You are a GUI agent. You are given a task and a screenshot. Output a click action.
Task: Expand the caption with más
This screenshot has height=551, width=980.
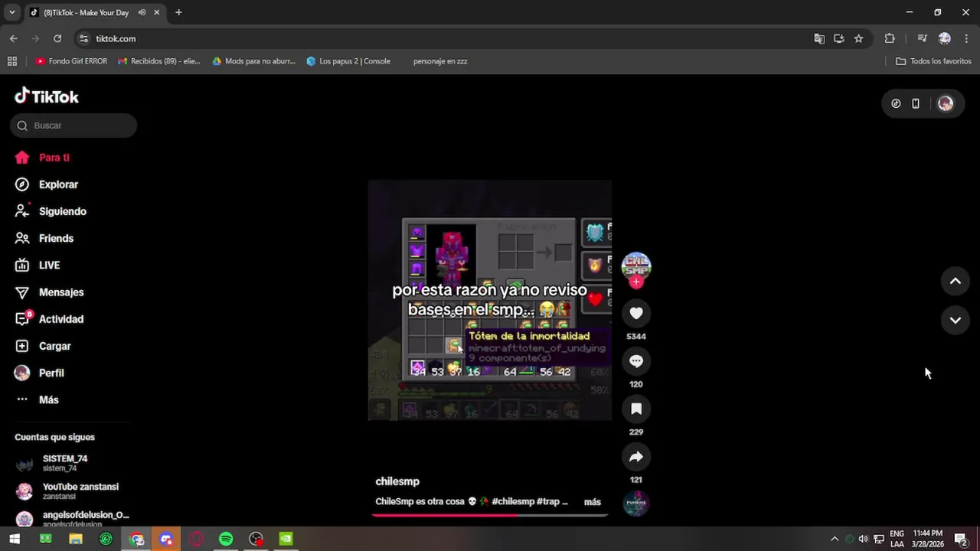tap(593, 502)
